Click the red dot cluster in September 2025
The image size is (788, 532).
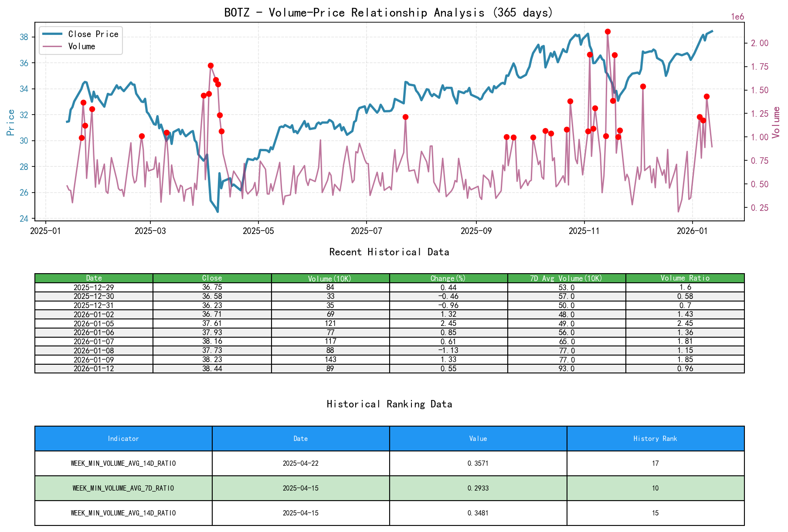pos(508,137)
